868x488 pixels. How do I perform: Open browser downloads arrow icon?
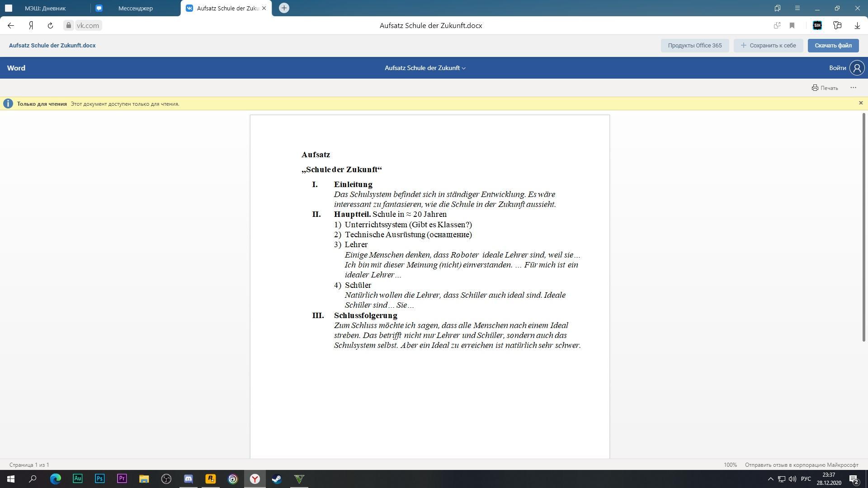[x=857, y=25]
